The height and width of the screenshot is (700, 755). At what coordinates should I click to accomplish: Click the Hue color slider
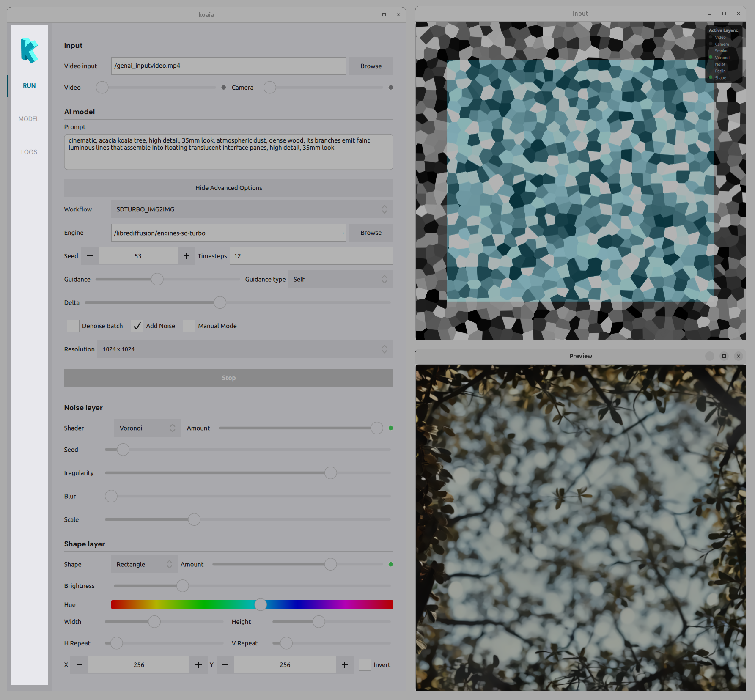(x=252, y=605)
